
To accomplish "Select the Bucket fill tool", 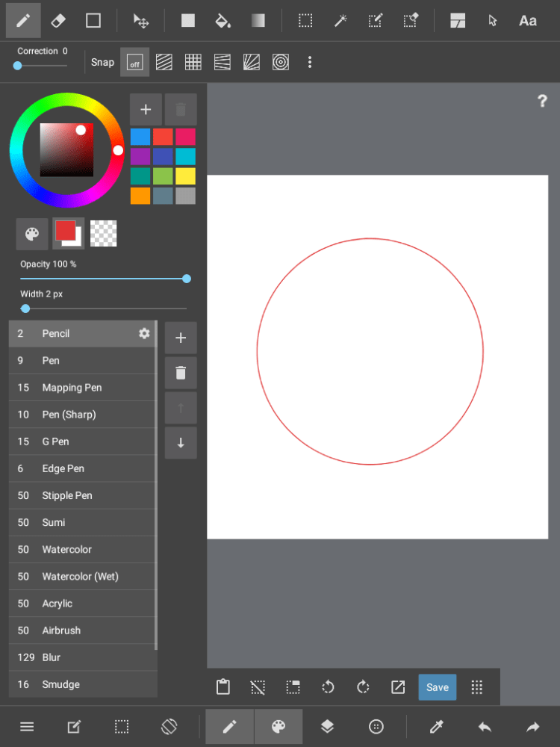I will [x=223, y=21].
